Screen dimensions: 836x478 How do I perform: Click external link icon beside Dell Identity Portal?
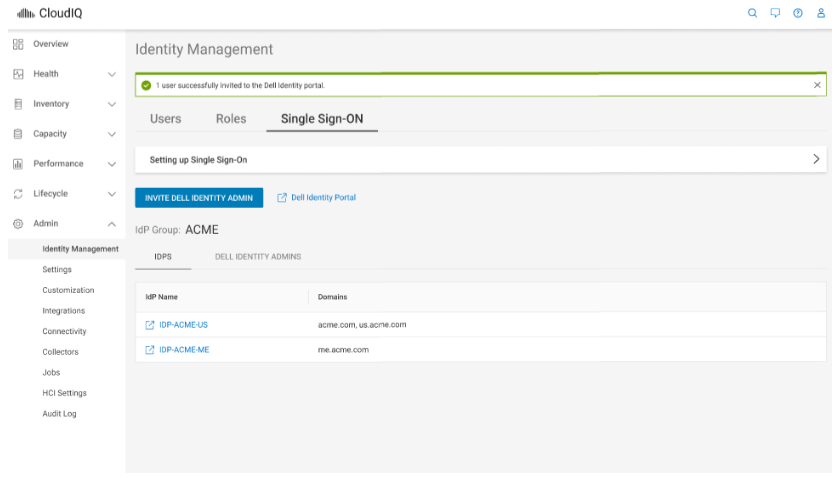coord(282,198)
